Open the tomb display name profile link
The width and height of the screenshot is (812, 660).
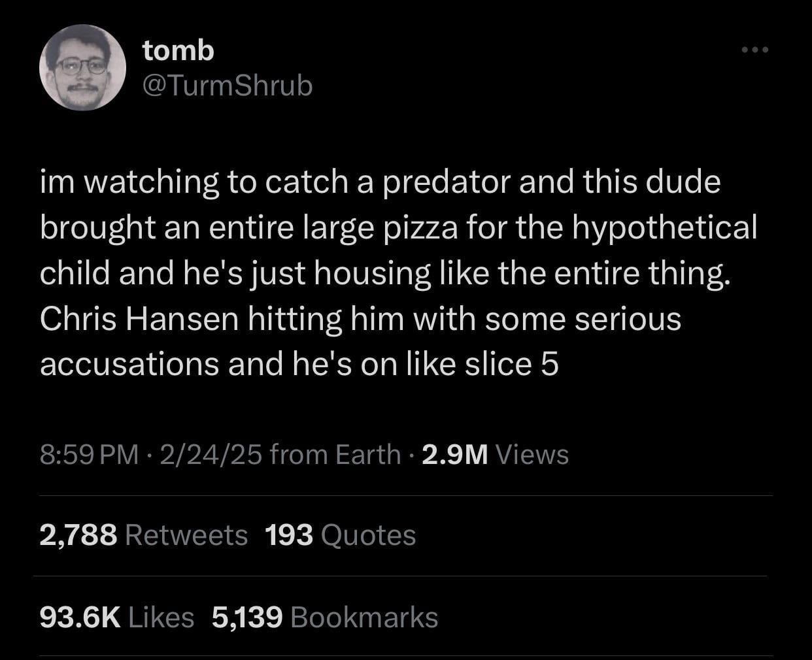point(178,50)
